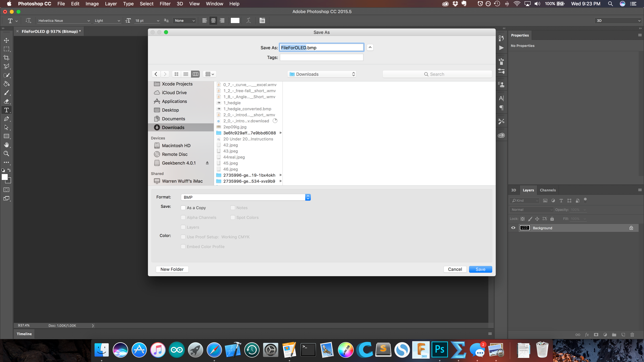644x362 pixels.
Task: Switch to the Channels tab
Action: tap(547, 190)
